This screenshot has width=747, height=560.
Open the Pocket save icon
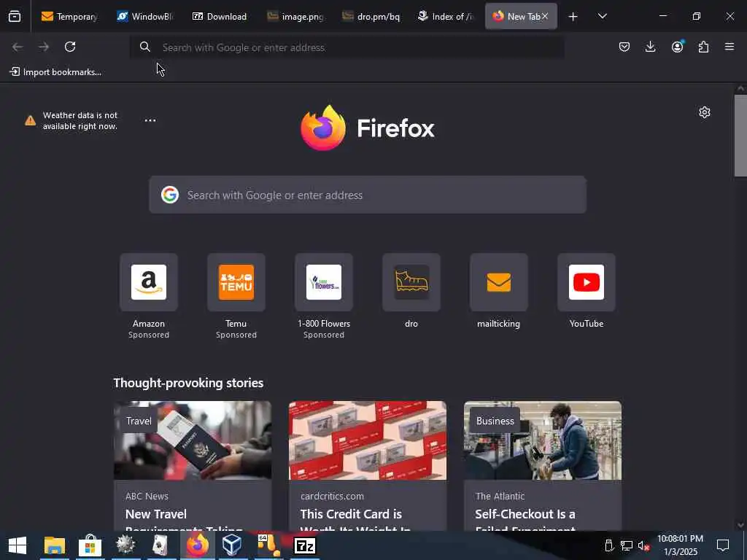(x=624, y=47)
